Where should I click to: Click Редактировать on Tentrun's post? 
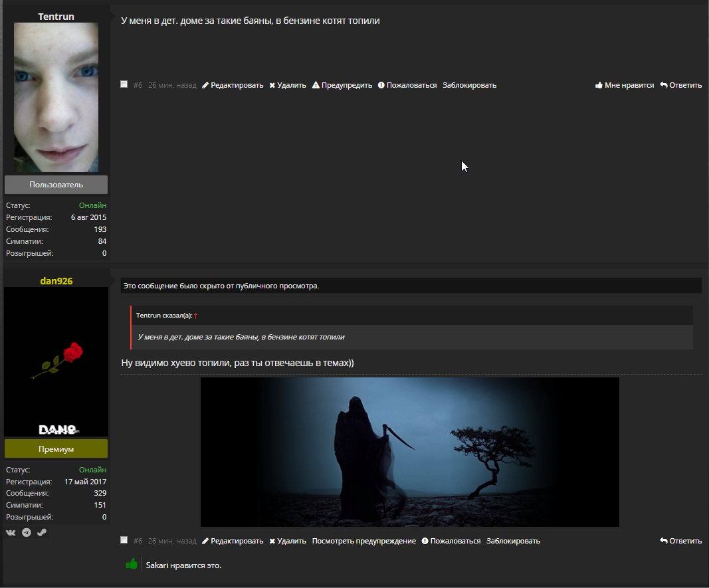click(x=233, y=85)
